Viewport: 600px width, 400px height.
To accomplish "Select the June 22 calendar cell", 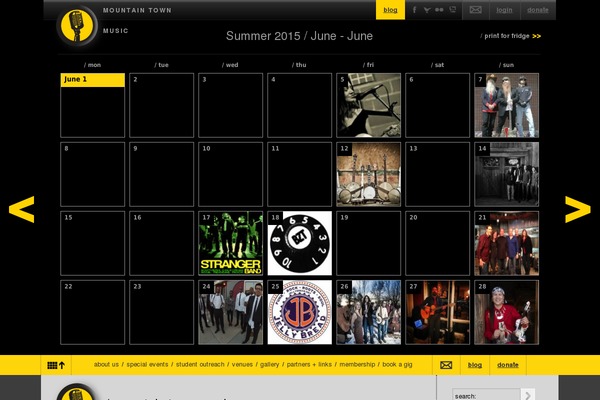I will click(93, 312).
